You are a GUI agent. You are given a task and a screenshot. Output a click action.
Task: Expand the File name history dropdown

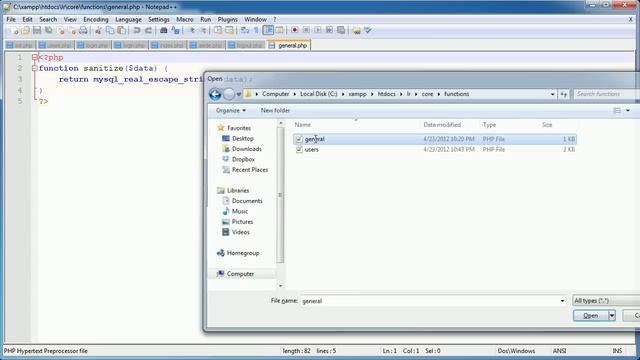coord(562,301)
